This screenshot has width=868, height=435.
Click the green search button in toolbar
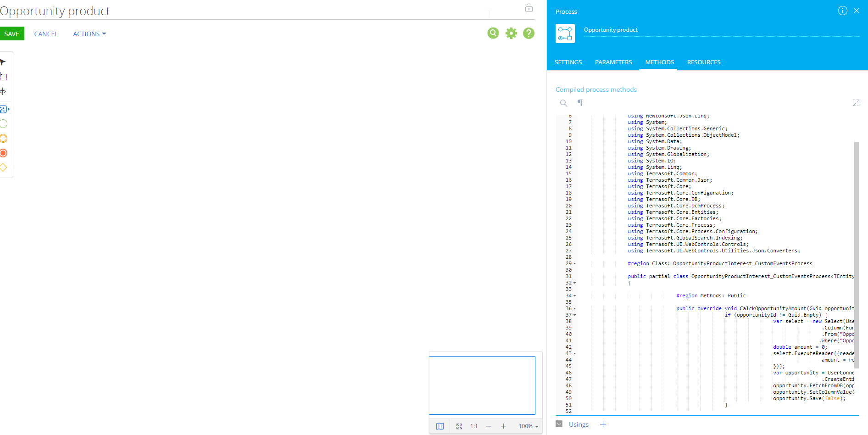(493, 33)
